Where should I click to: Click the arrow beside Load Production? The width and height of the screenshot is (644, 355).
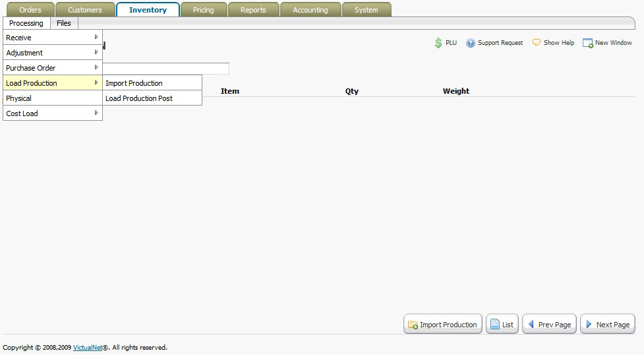[x=96, y=82]
